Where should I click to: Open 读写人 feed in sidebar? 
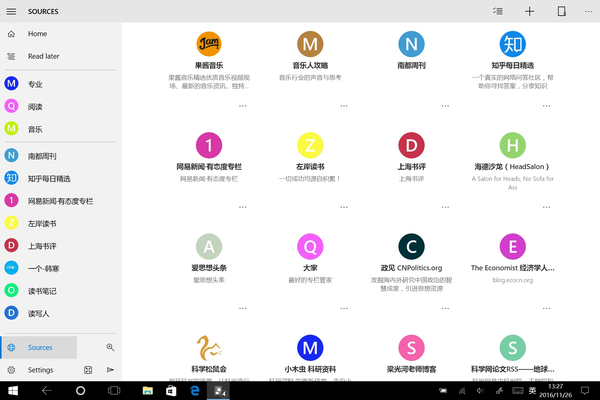pyautogui.click(x=61, y=313)
